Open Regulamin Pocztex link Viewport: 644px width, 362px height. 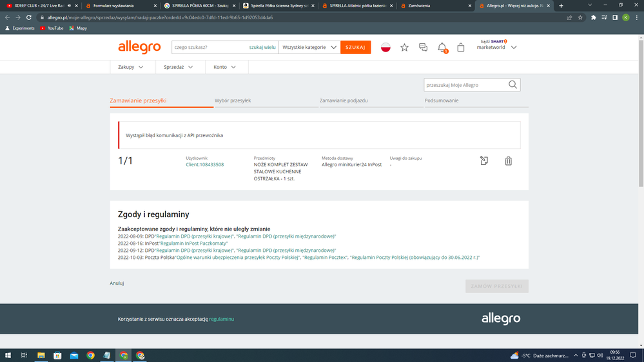pyautogui.click(x=324, y=258)
